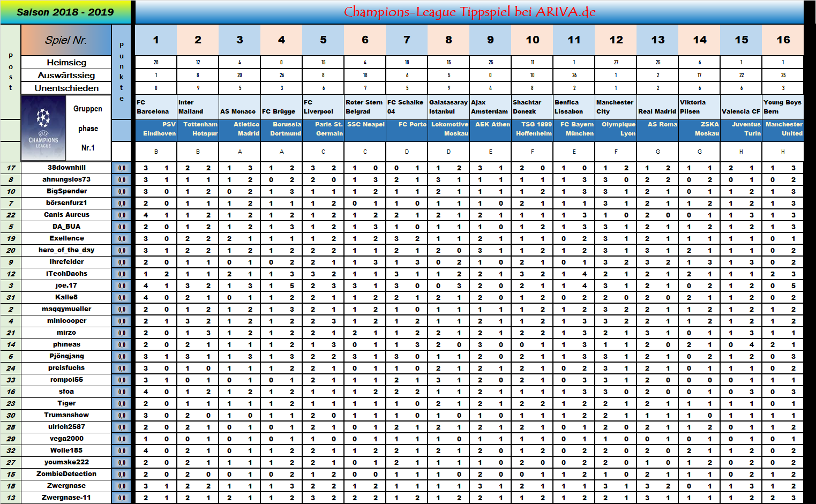
Task: Select the 'Benfica Lissabon' team cell
Action: click(574, 107)
